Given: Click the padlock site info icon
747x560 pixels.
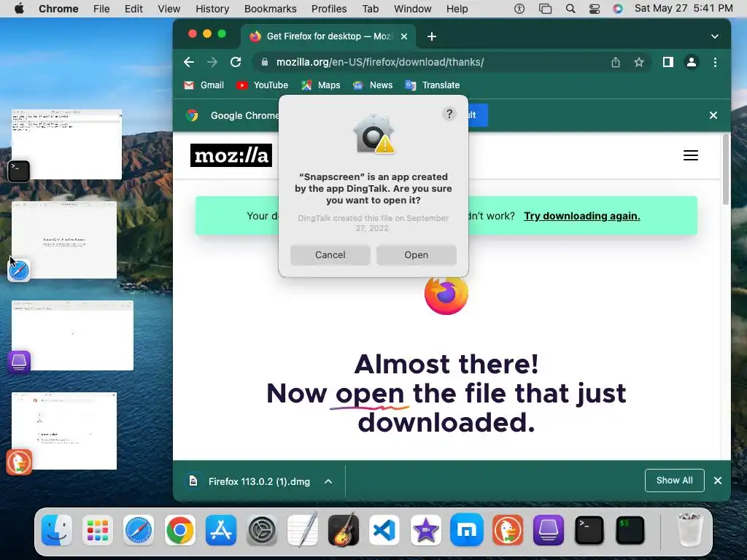Looking at the screenshot, I should coord(265,62).
